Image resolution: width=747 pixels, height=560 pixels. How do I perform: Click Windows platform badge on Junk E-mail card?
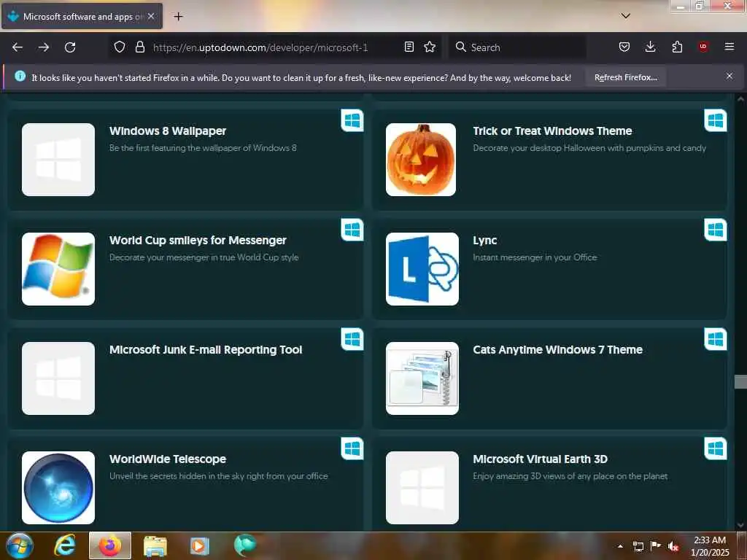click(352, 339)
